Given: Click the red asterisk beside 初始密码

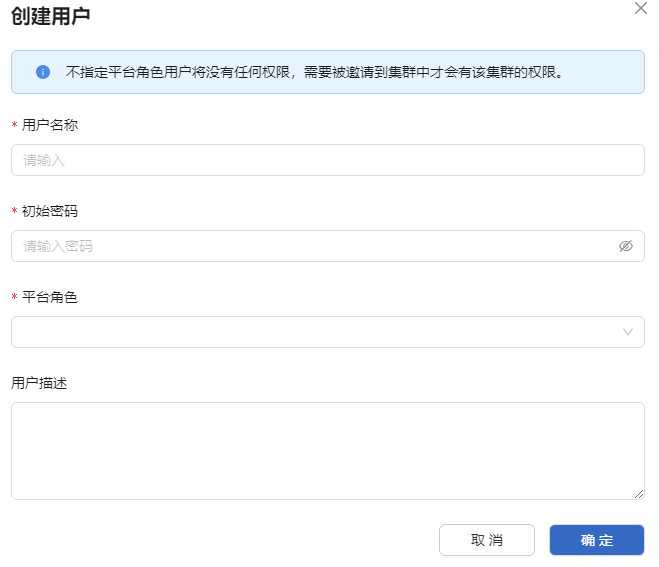Looking at the screenshot, I should pyautogui.click(x=14, y=212).
